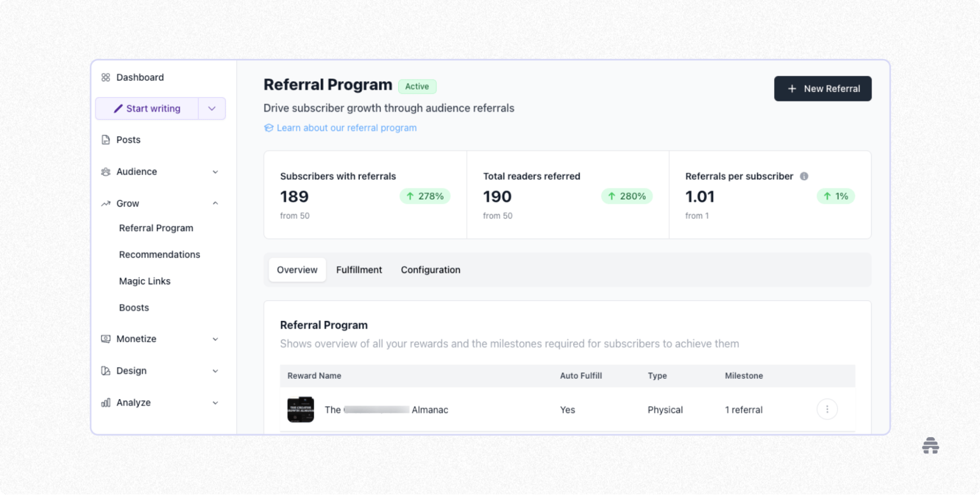Viewport: 980px width, 495px height.
Task: Switch to the Fulfillment tab
Action: (x=359, y=269)
